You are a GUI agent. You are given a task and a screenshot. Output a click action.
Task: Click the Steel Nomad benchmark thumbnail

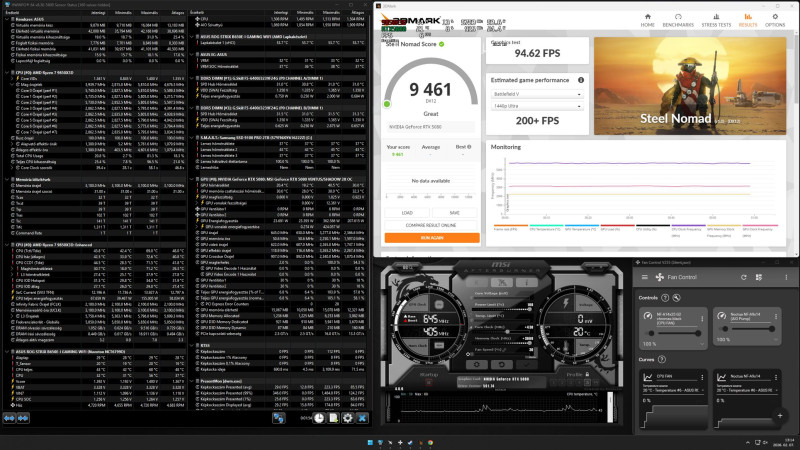[690, 86]
